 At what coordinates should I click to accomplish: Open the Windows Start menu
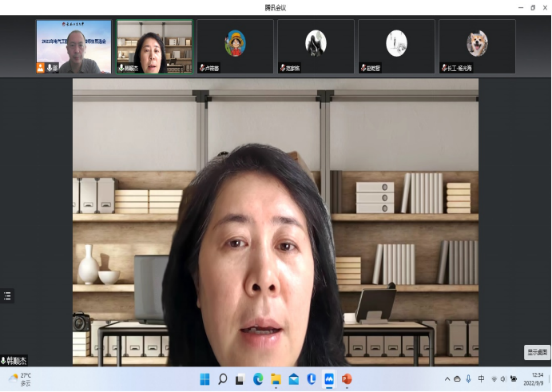205,379
